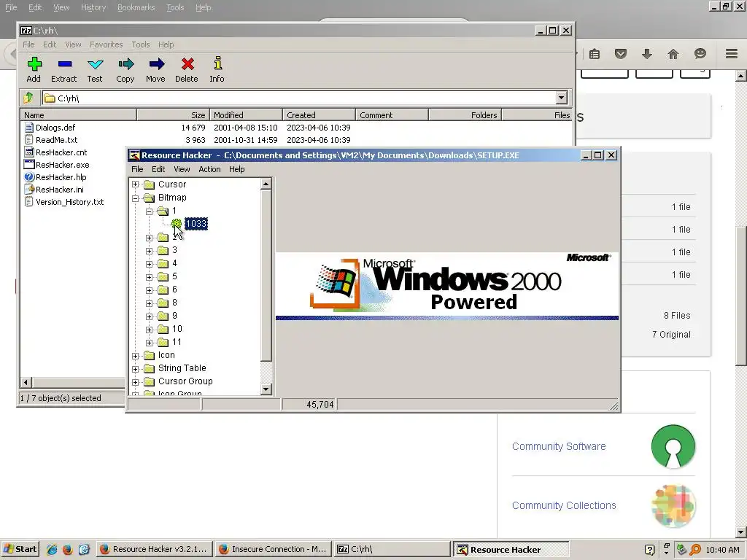Click the Firefox bookmarks list icon
The height and width of the screenshot is (560, 747).
(594, 54)
